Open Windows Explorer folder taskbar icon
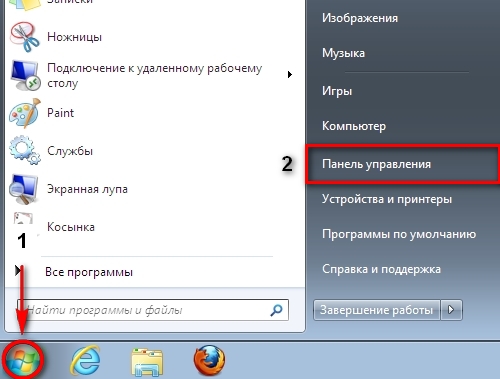 tap(147, 361)
